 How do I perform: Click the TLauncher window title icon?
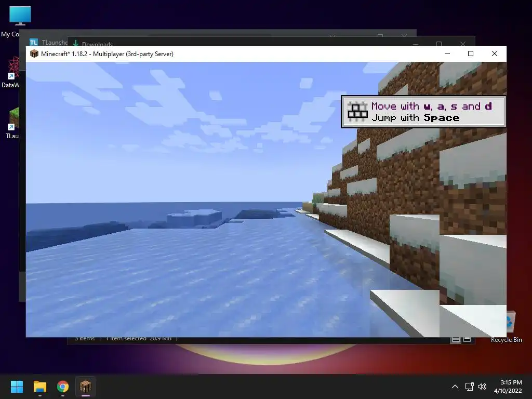[34, 43]
